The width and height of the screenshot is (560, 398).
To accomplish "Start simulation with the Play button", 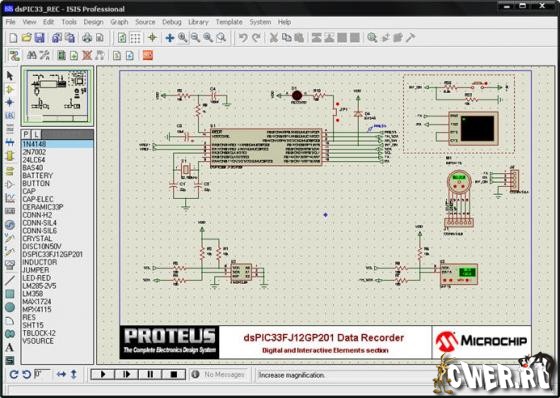I will click(103, 374).
